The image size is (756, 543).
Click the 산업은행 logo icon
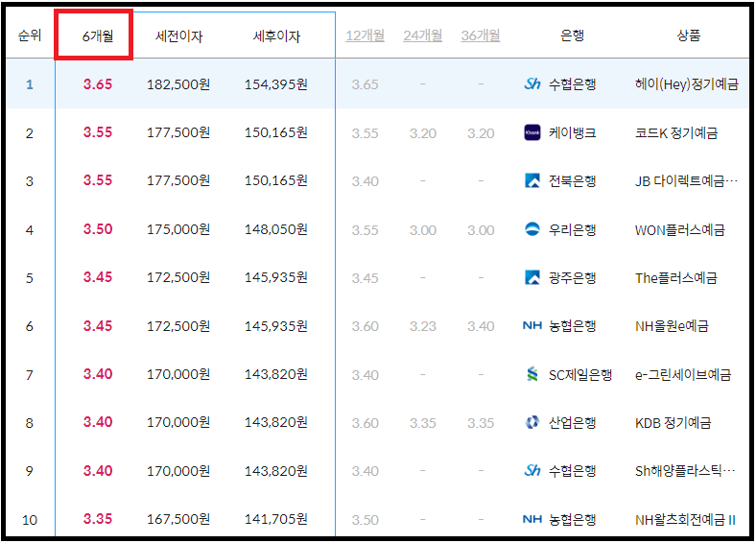click(x=532, y=422)
